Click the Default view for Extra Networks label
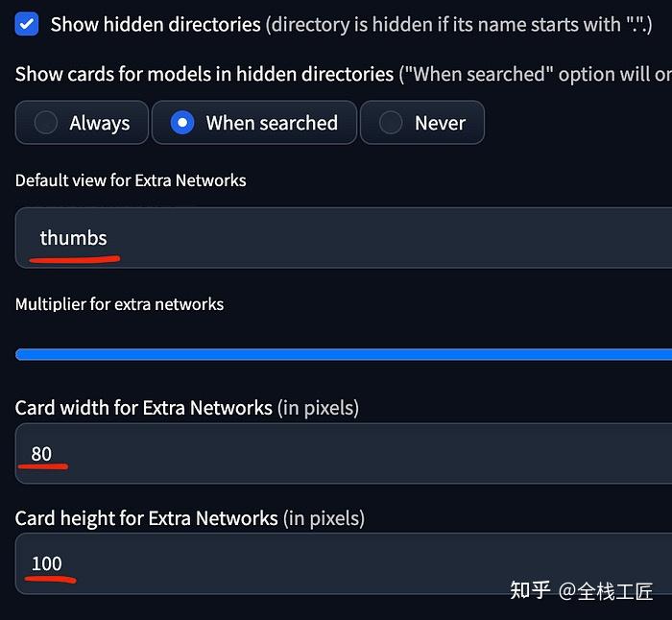This screenshot has width=672, height=620. 131,180
